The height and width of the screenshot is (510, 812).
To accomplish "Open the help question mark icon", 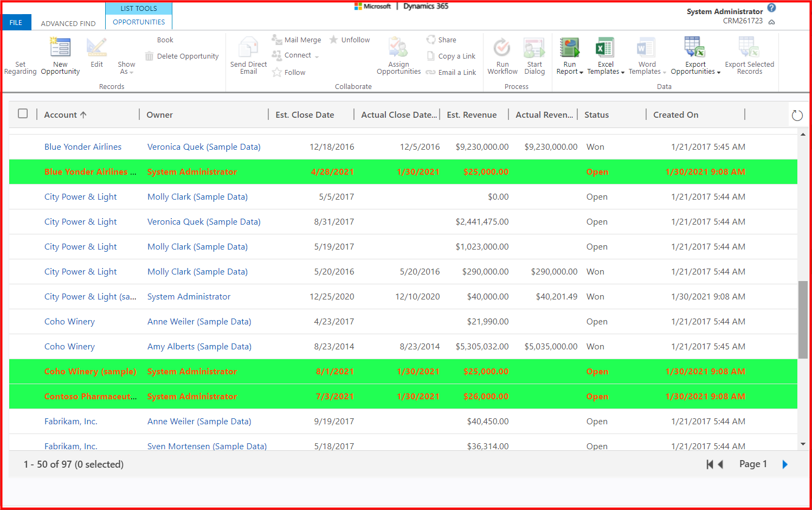I will click(772, 8).
